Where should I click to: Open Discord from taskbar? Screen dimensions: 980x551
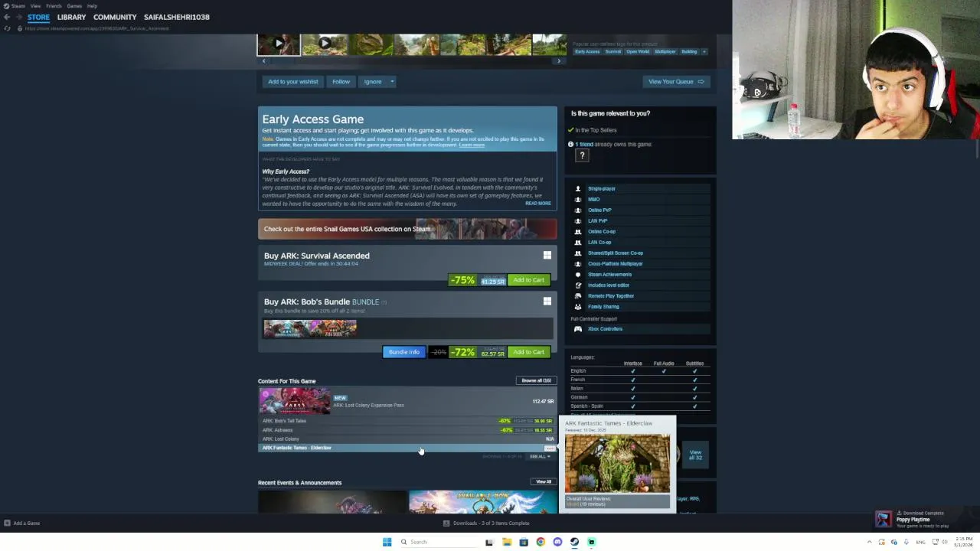557,542
